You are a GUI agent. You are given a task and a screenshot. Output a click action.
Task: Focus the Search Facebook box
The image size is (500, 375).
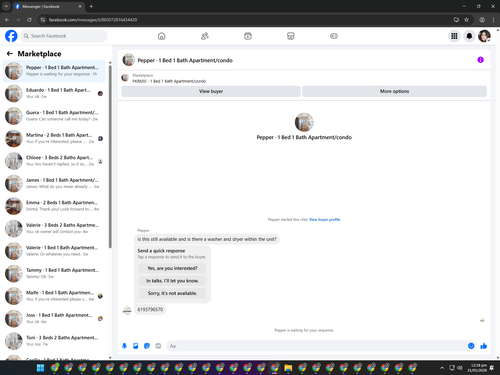tap(64, 36)
